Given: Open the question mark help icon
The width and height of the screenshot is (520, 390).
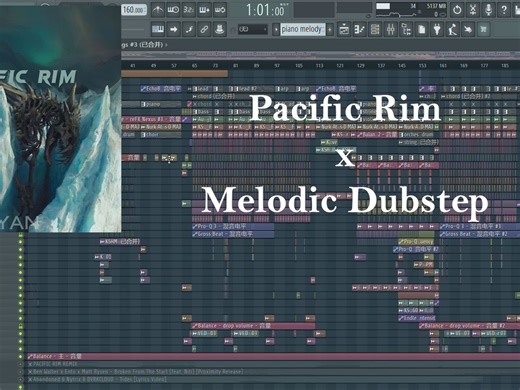Looking at the screenshot, I should click(504, 10).
